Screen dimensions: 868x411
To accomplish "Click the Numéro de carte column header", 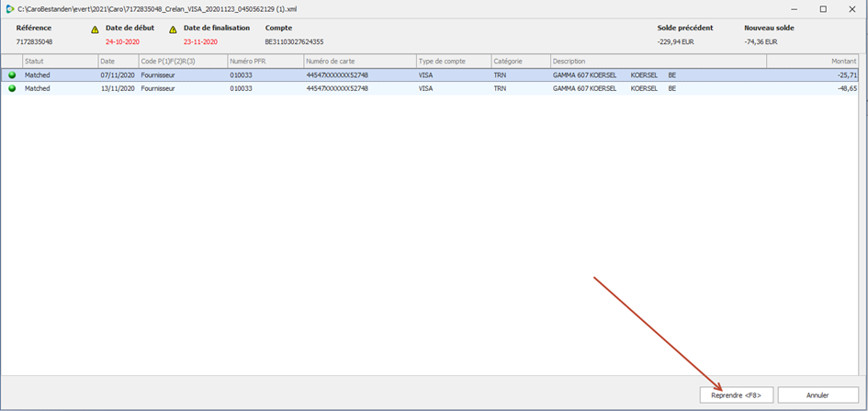I will [360, 61].
